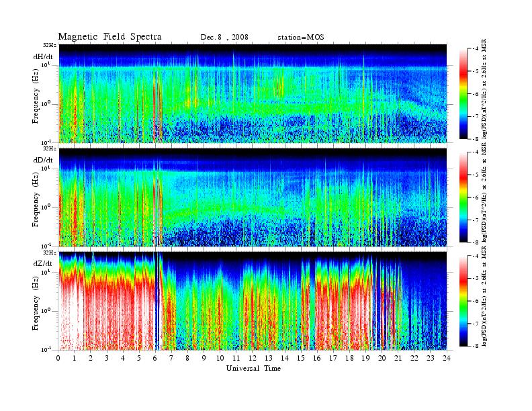This screenshot has height=411, width=532.
Task: Click the time axis tick label "23"
Action: [x=430, y=358]
